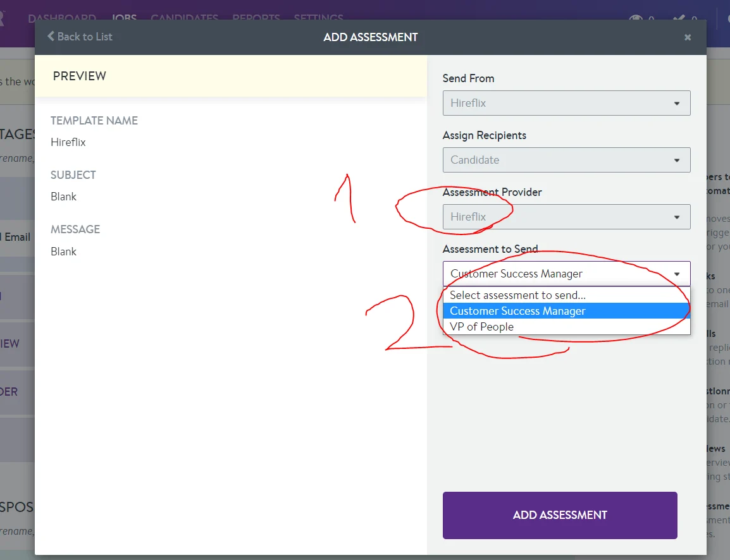
Task: Click the Blank value under MESSAGE
Action: point(63,252)
